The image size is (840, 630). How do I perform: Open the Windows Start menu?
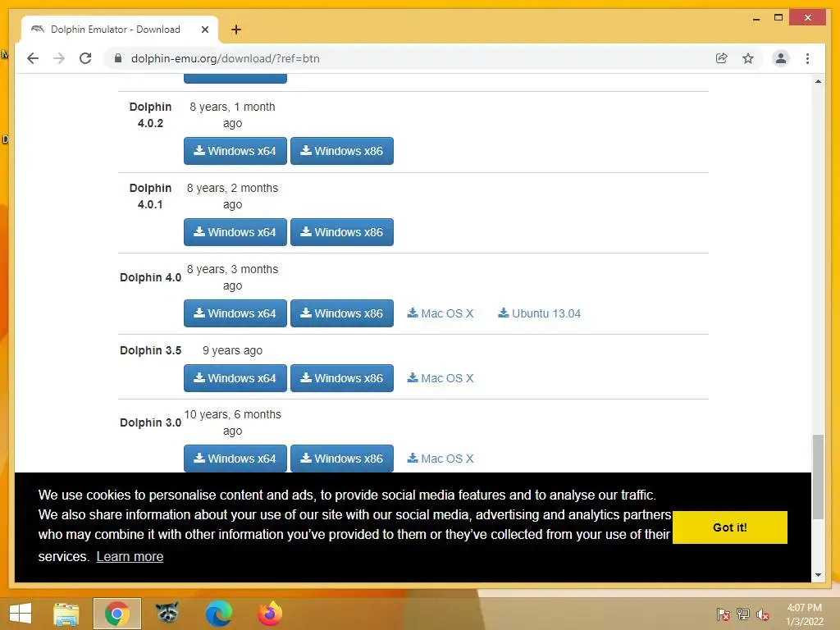pos(21,614)
